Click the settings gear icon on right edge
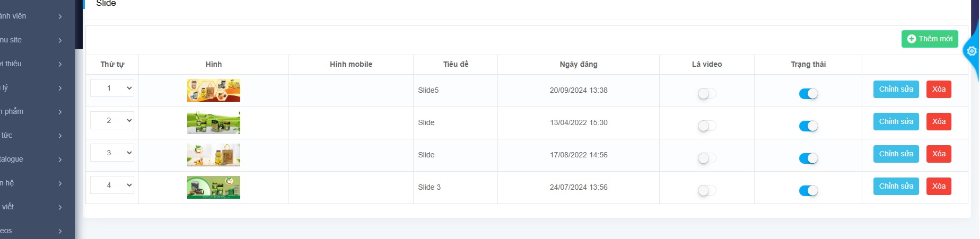The image size is (980, 239). click(x=972, y=51)
